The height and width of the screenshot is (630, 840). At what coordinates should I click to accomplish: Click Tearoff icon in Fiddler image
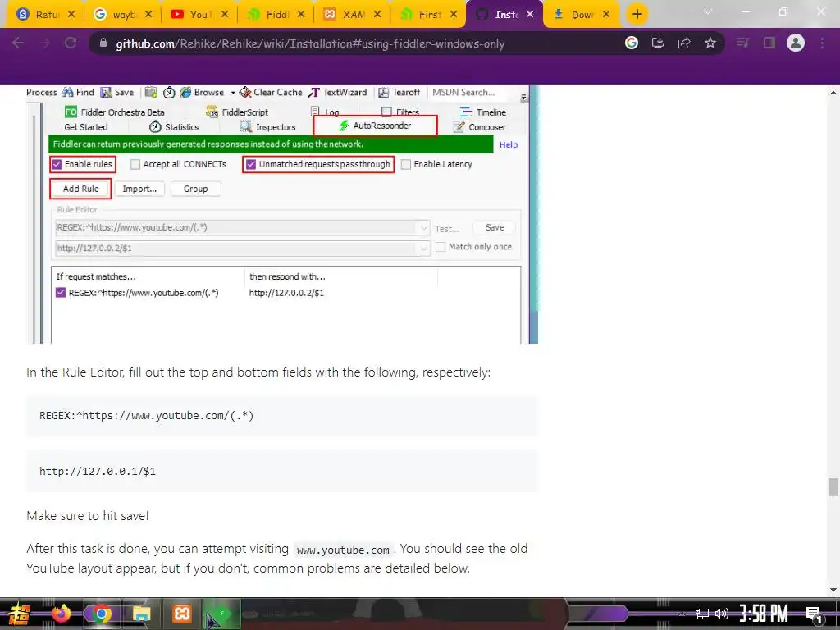tap(384, 93)
